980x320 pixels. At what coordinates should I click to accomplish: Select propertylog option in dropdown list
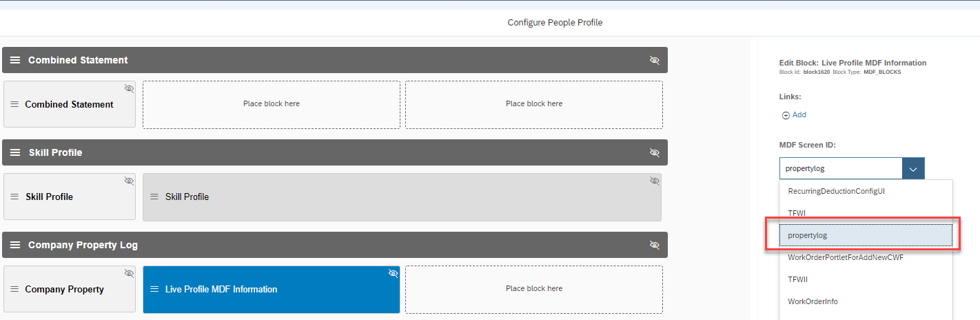point(866,235)
